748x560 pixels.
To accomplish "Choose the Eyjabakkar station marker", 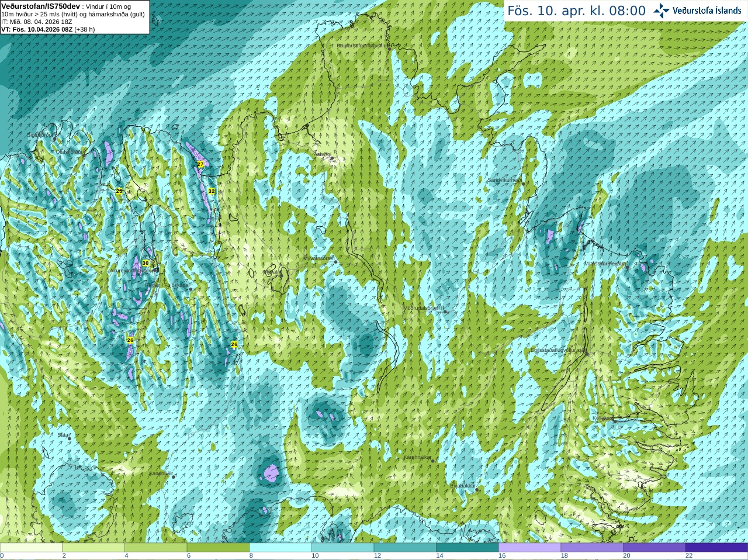I will [x=477, y=489].
